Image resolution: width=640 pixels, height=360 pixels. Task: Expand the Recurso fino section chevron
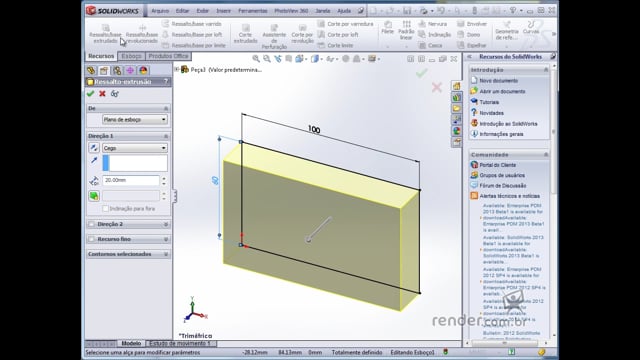pyautogui.click(x=166, y=239)
